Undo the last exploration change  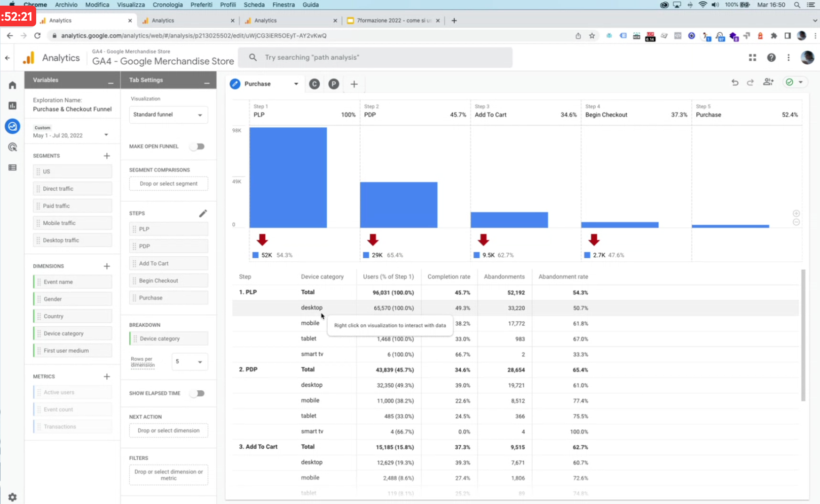click(x=735, y=82)
